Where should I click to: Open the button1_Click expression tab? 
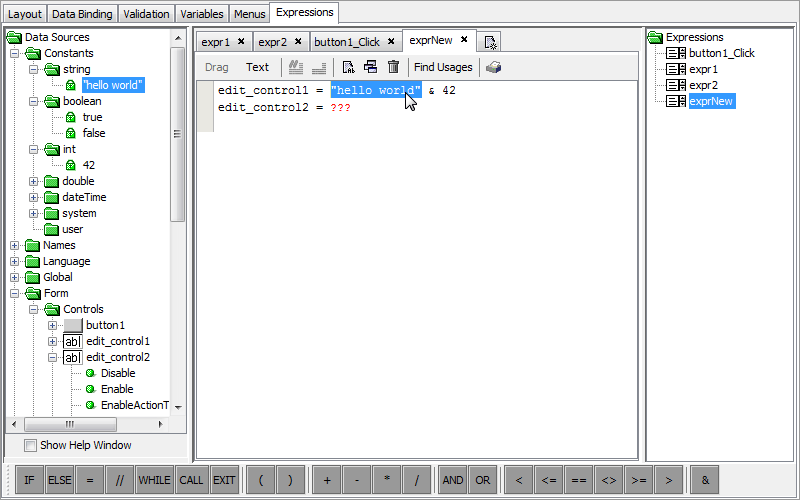(346, 42)
